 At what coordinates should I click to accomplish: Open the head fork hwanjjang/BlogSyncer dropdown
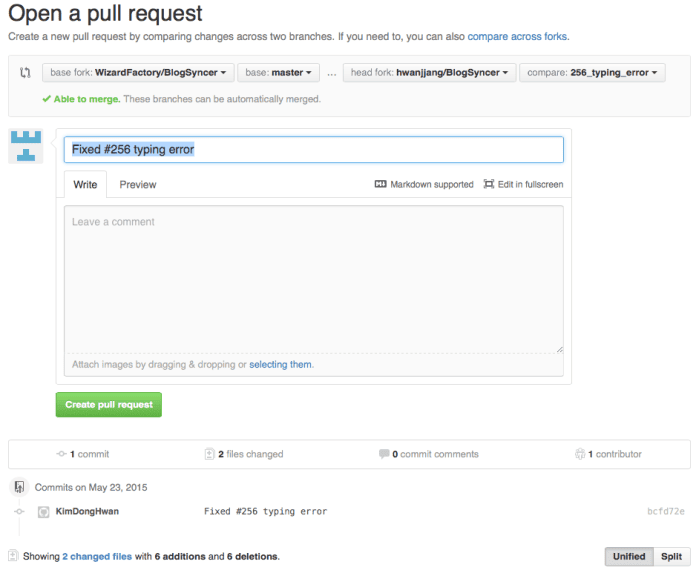point(429,73)
